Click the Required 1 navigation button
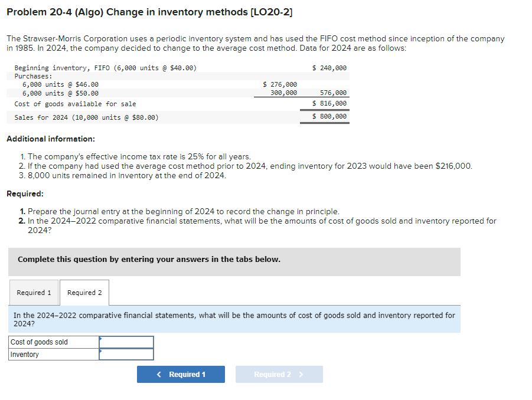 pyautogui.click(x=181, y=374)
